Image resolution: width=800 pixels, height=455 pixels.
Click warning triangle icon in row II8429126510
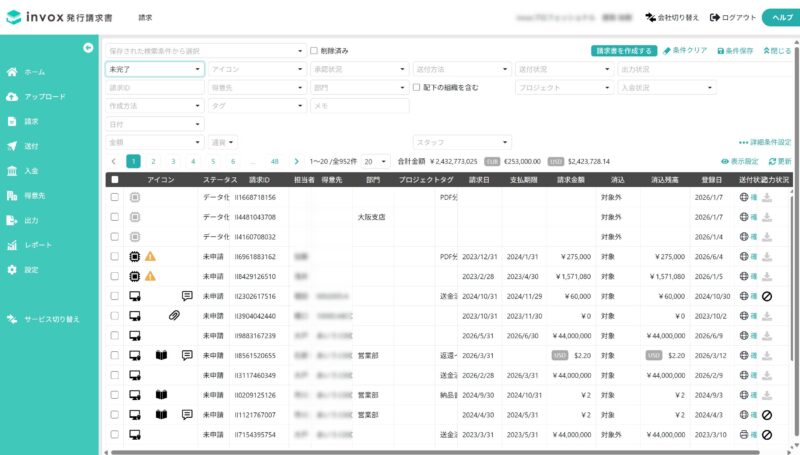(x=150, y=276)
